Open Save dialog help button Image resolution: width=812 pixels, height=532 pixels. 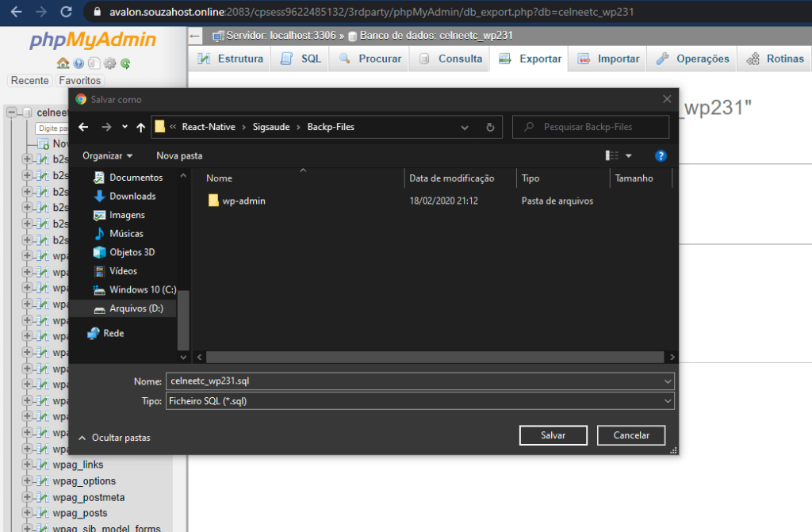pyautogui.click(x=661, y=156)
